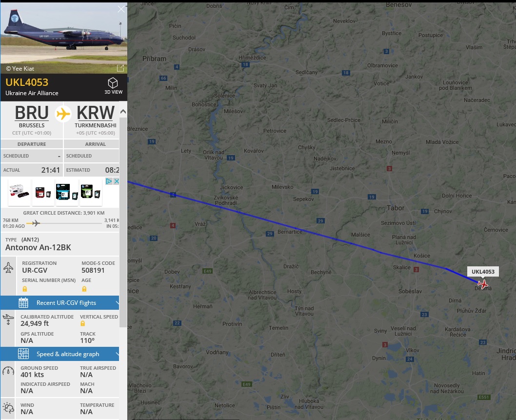Close the flight details panel
The width and height of the screenshot is (516, 420).
pyautogui.click(x=121, y=9)
